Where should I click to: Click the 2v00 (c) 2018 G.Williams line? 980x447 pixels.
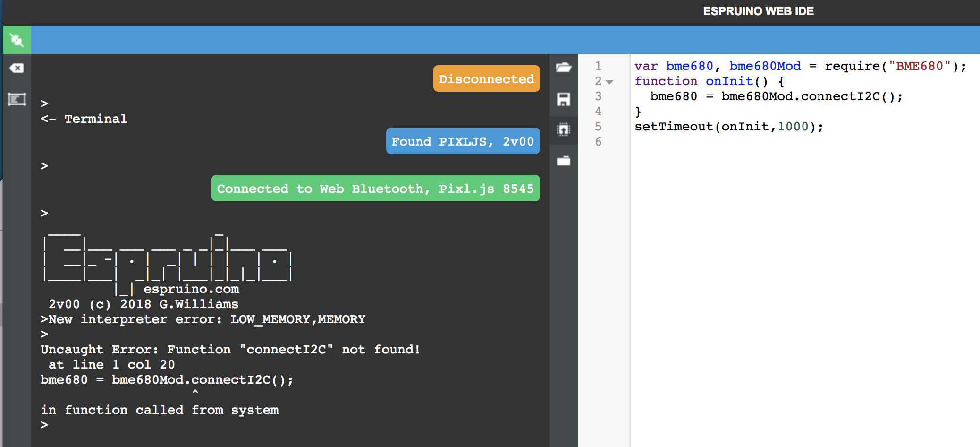pyautogui.click(x=144, y=304)
